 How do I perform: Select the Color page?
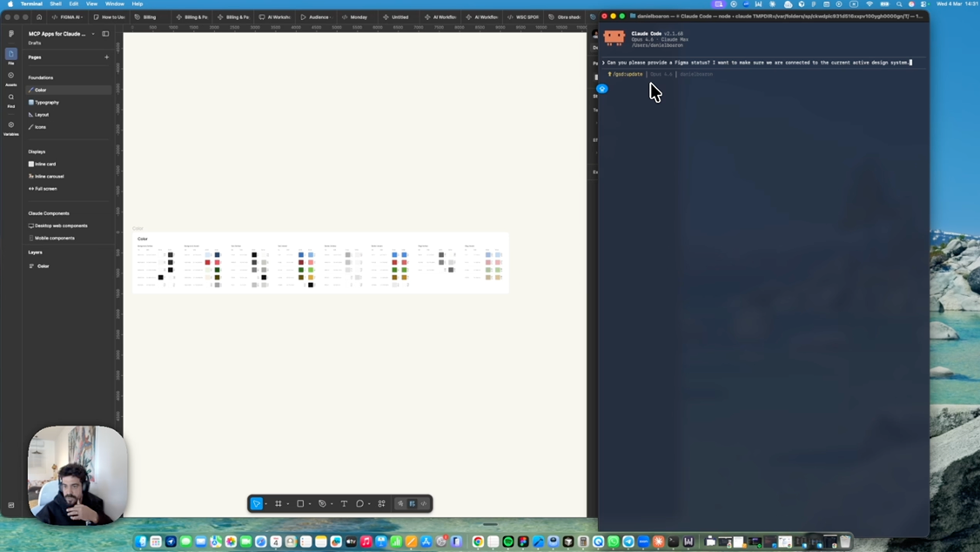point(69,90)
